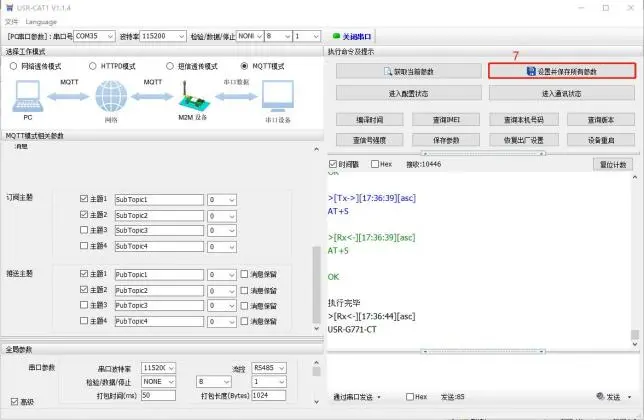Click the close serial port button
644x420 pixels.
point(352,37)
